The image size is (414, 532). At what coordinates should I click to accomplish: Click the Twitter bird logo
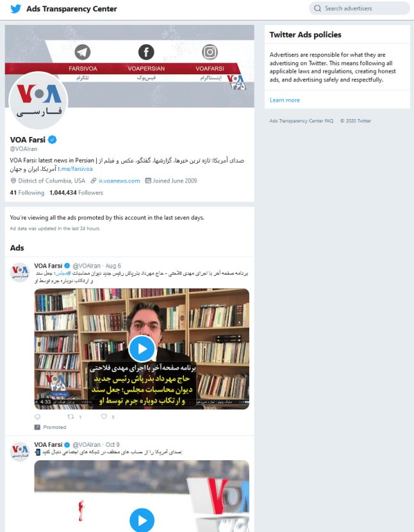click(15, 9)
